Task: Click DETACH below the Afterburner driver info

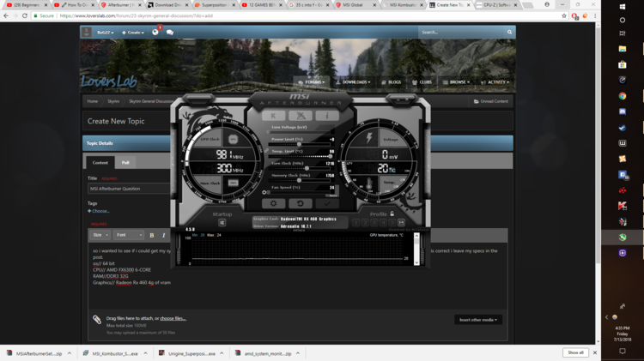Action: point(299,231)
